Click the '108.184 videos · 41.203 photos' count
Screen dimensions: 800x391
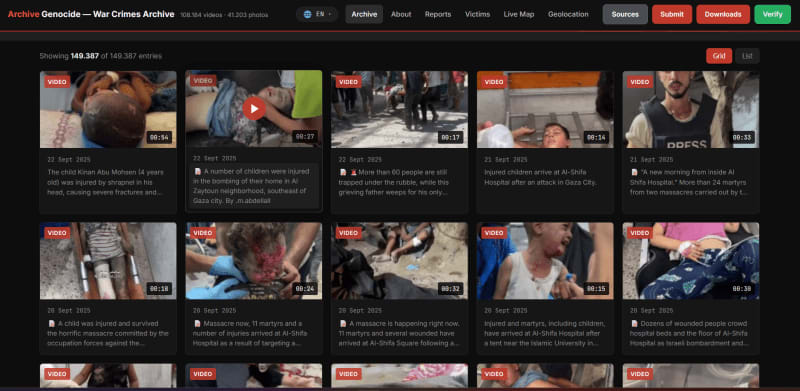point(224,15)
